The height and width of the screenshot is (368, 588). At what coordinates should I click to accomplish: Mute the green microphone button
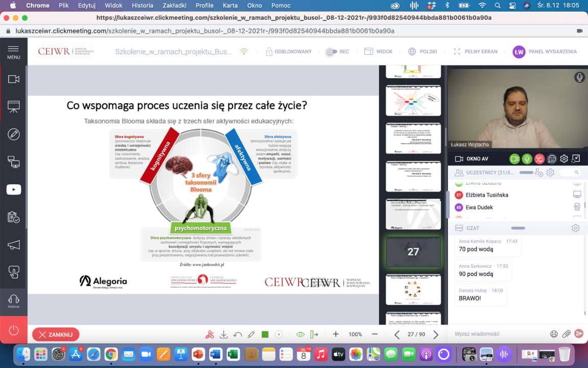pos(527,159)
